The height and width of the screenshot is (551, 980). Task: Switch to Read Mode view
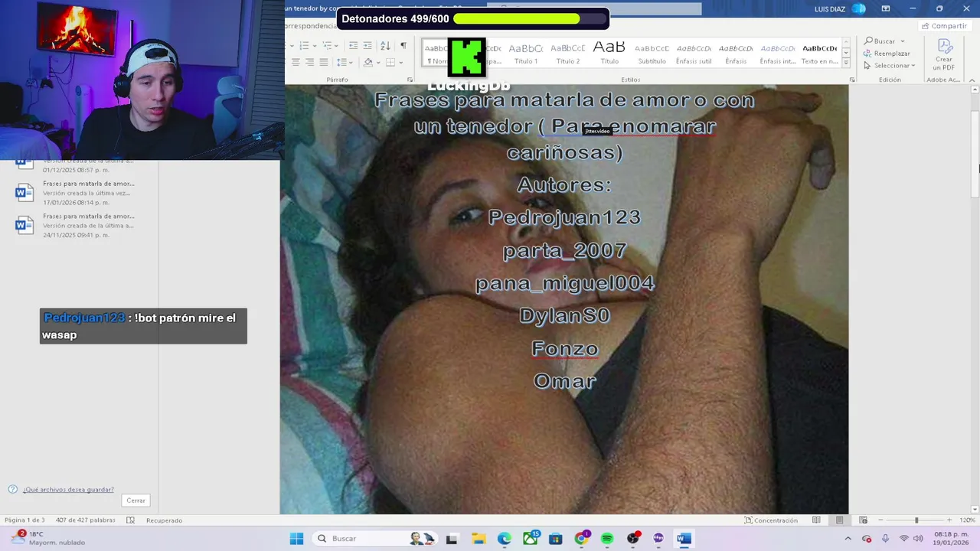(816, 520)
